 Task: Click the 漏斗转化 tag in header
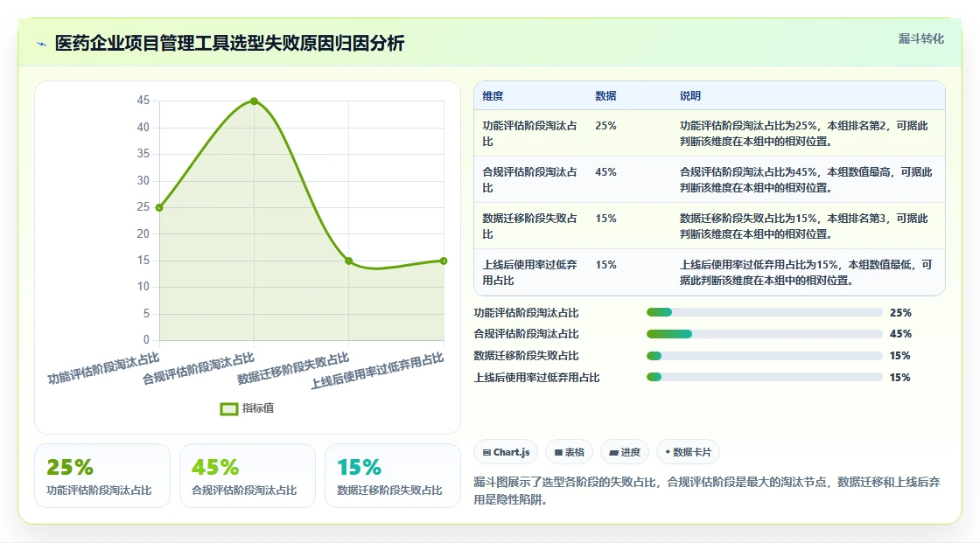(920, 38)
